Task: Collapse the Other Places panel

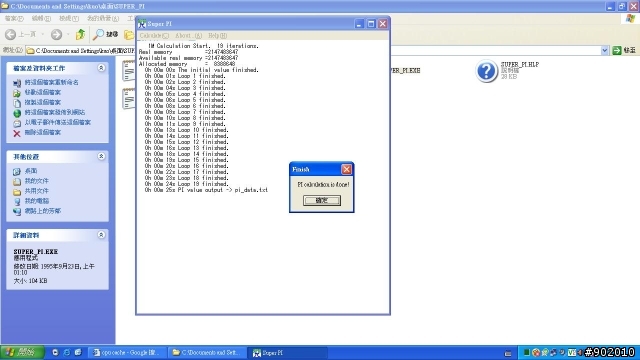Action: 101,156
